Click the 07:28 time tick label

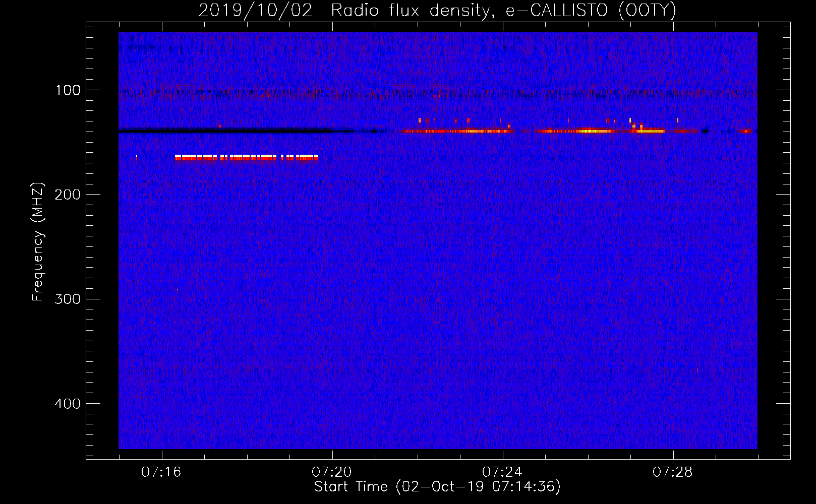click(673, 472)
